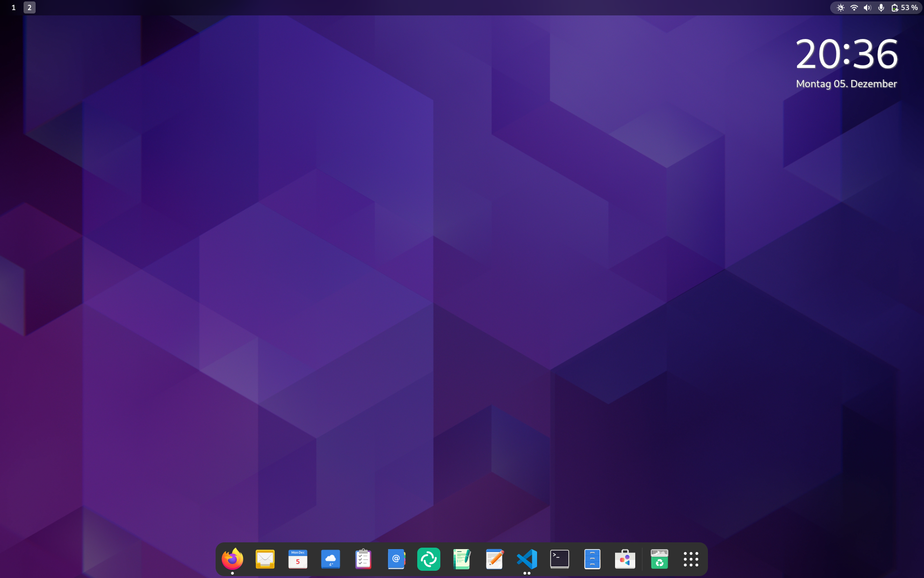Open the Contacts address book app
The height and width of the screenshot is (578, 924).
(396, 559)
